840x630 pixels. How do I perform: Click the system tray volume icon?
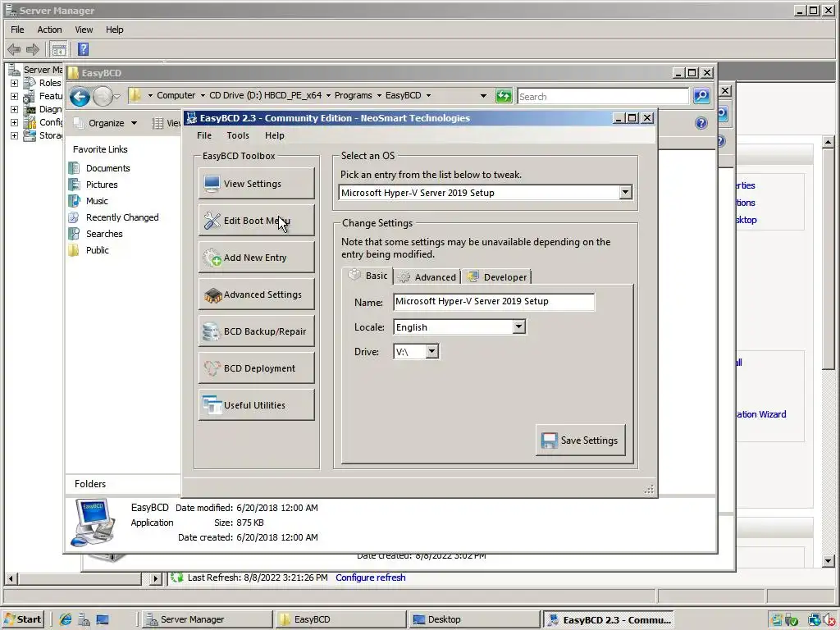click(x=828, y=620)
